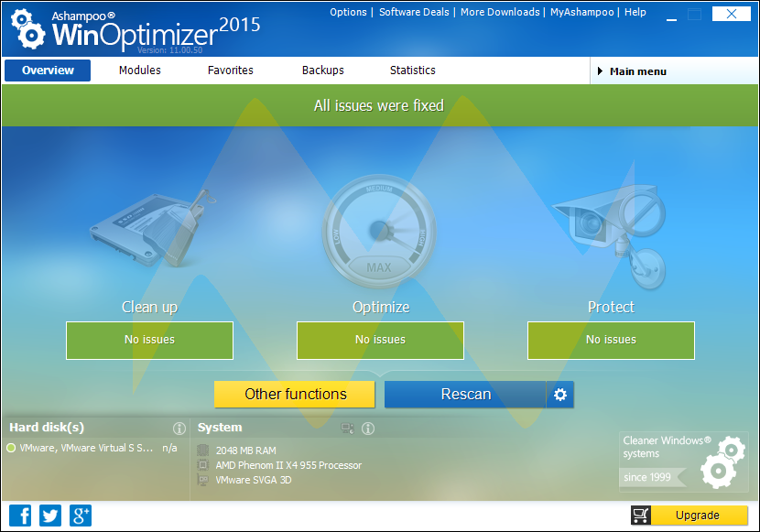Viewport: 760px width, 532px height.
Task: View the Statistics tab
Action: (x=412, y=71)
